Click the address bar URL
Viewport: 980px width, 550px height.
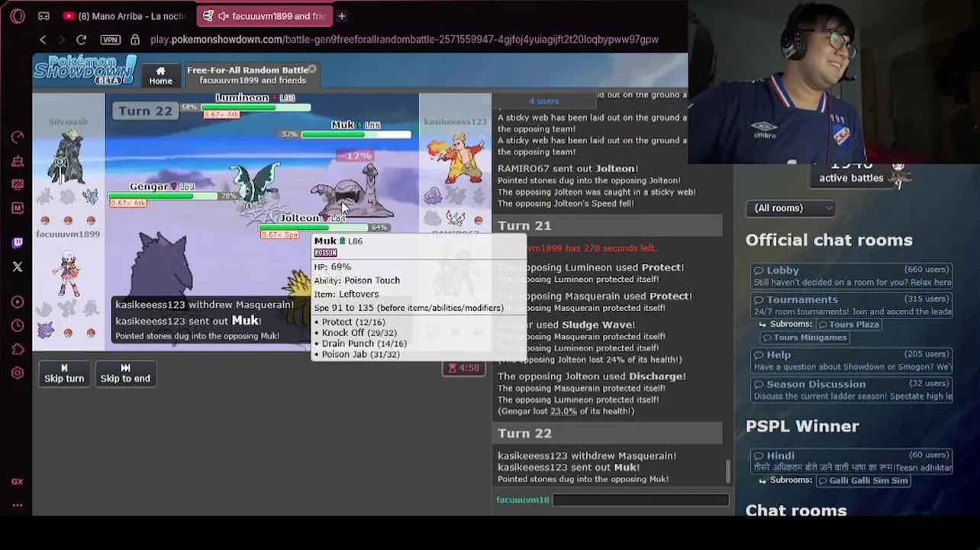[x=404, y=40]
